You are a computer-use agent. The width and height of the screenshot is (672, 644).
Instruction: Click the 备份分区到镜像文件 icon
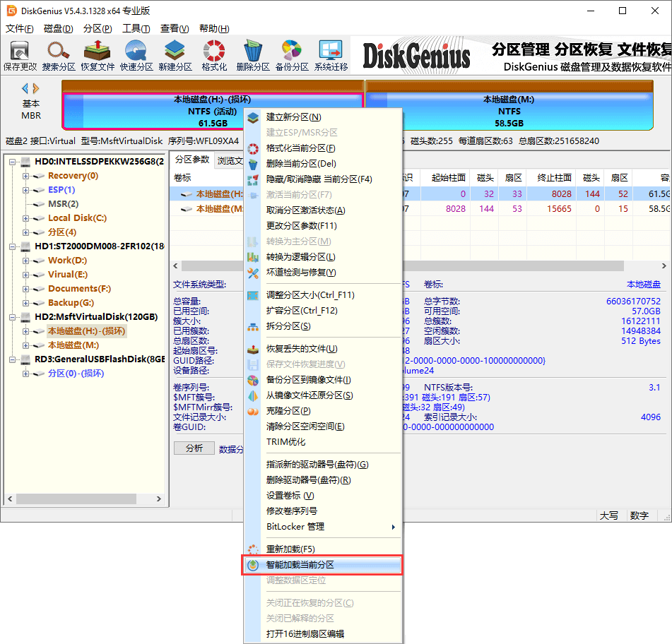point(253,380)
